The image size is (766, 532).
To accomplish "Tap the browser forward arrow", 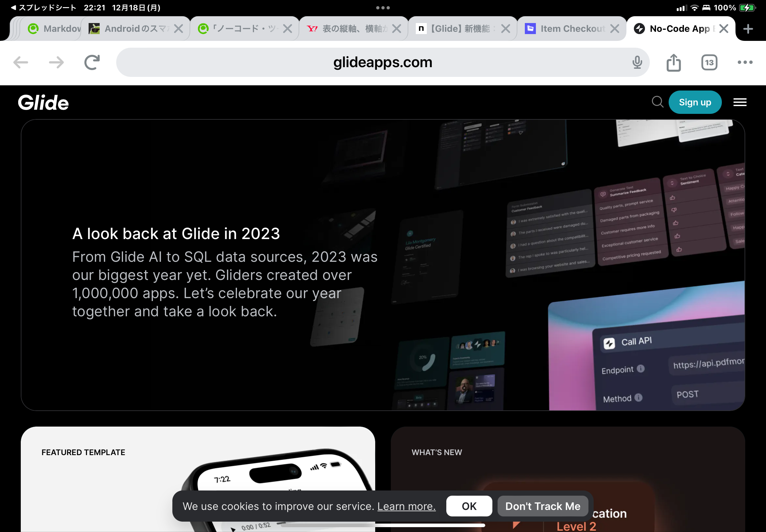I will click(x=56, y=62).
